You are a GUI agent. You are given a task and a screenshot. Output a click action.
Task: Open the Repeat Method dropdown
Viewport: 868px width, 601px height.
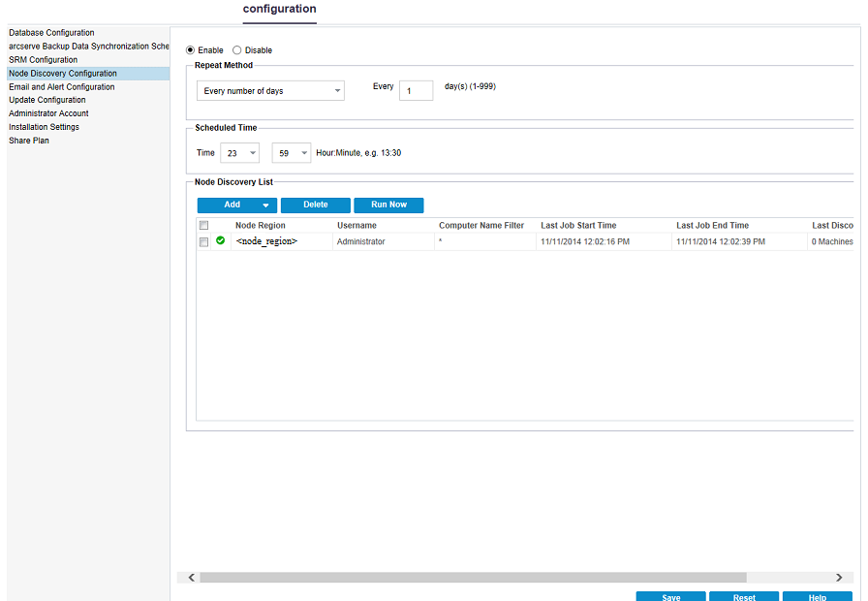coord(270,91)
